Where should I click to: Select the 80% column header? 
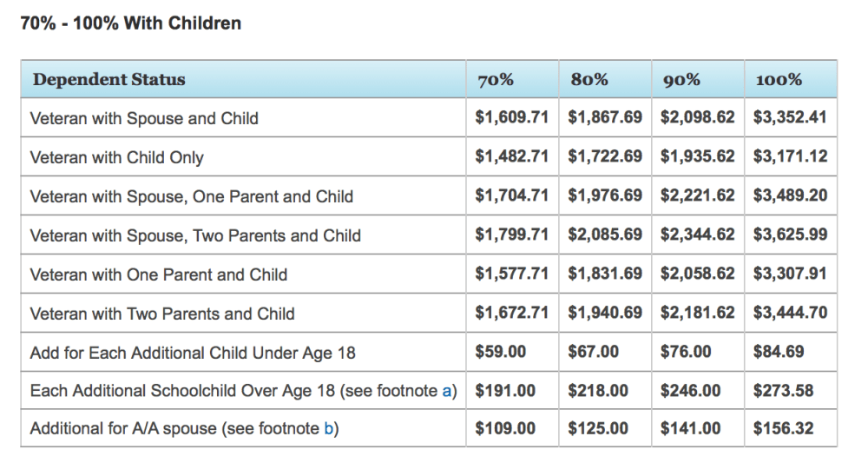coord(589,80)
